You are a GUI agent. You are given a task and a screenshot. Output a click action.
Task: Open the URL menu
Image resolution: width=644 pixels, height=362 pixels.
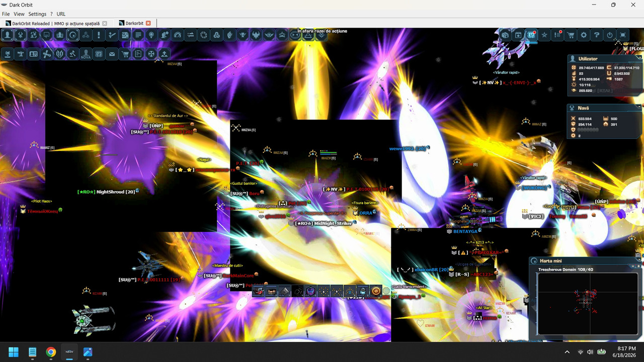point(61,14)
